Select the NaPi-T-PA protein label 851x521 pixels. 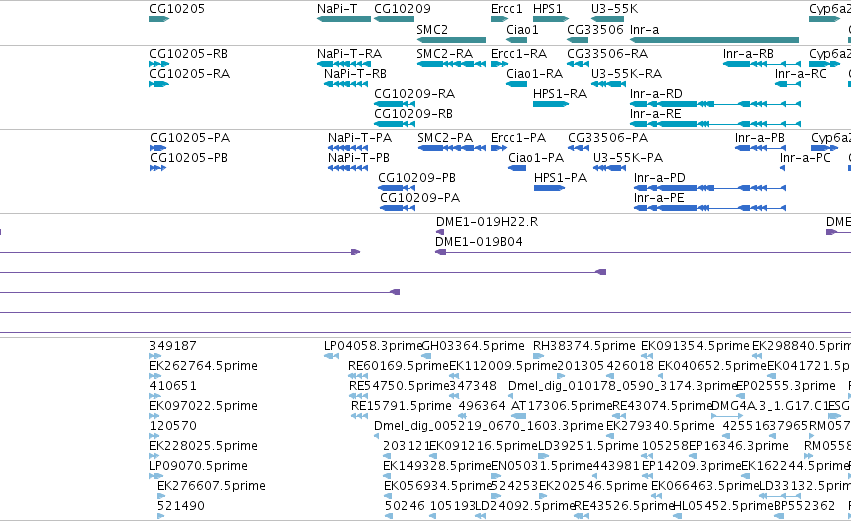(x=360, y=138)
